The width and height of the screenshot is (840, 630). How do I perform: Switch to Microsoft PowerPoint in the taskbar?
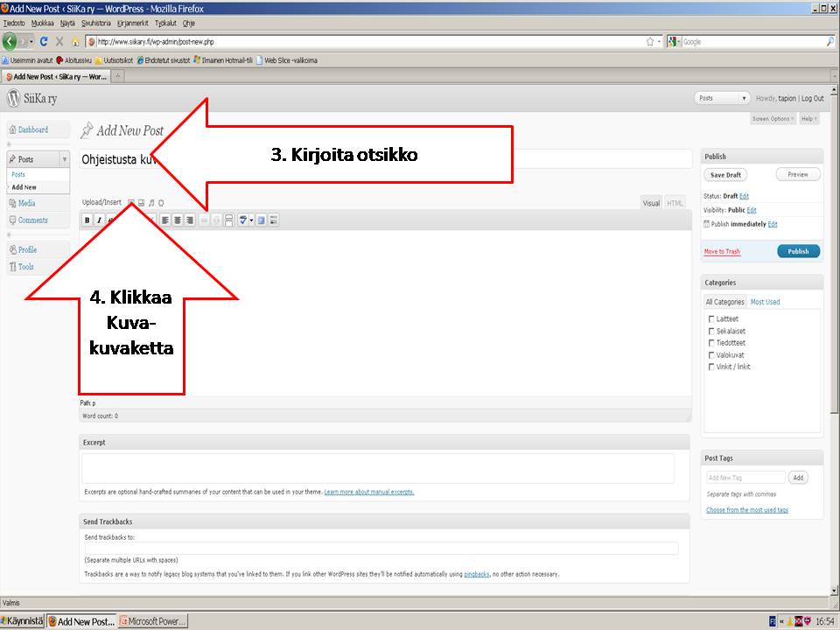pyautogui.click(x=152, y=621)
